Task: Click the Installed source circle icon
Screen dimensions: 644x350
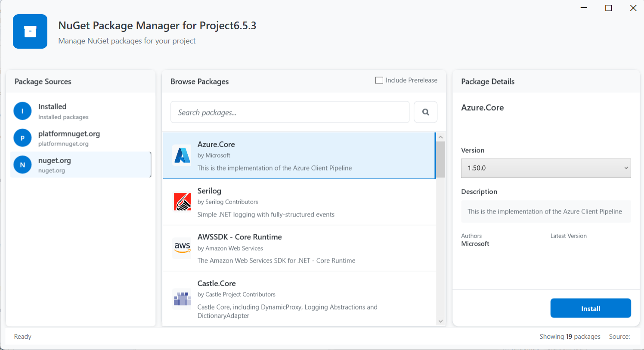Action: (x=22, y=111)
